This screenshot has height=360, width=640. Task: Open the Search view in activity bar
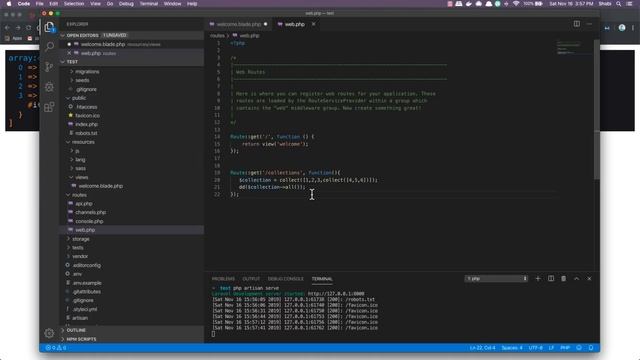point(49,47)
